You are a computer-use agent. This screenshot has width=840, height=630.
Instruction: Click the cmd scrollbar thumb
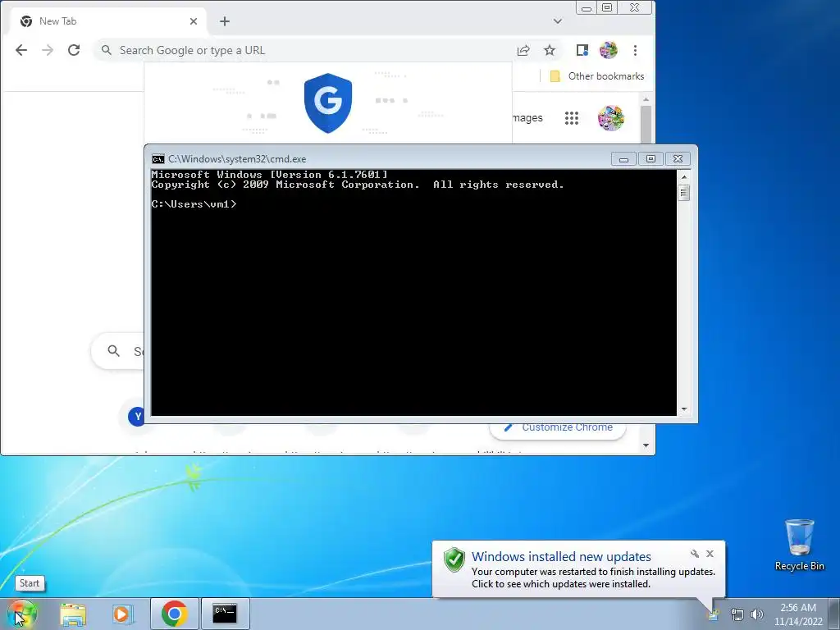[x=683, y=192]
